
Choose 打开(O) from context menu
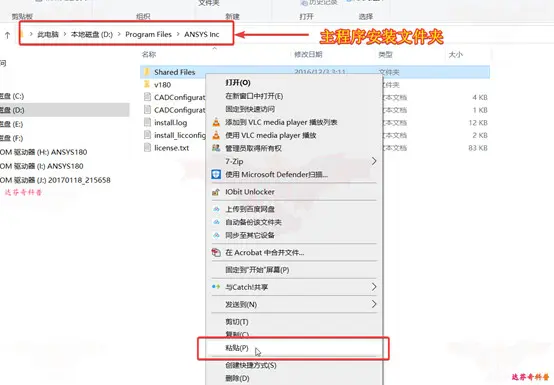[238, 83]
